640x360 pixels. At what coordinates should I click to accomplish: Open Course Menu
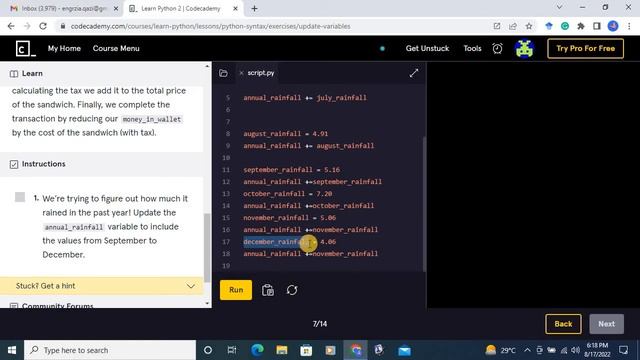116,49
